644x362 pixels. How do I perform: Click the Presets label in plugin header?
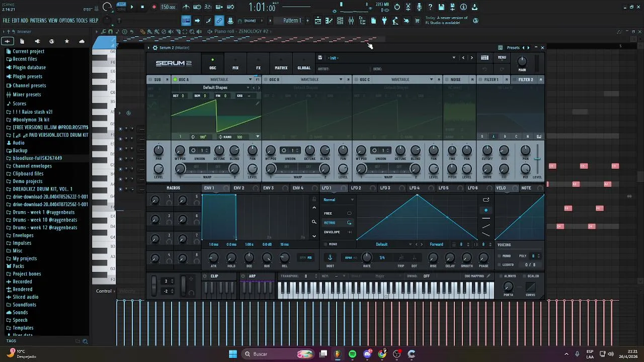pos(513,48)
